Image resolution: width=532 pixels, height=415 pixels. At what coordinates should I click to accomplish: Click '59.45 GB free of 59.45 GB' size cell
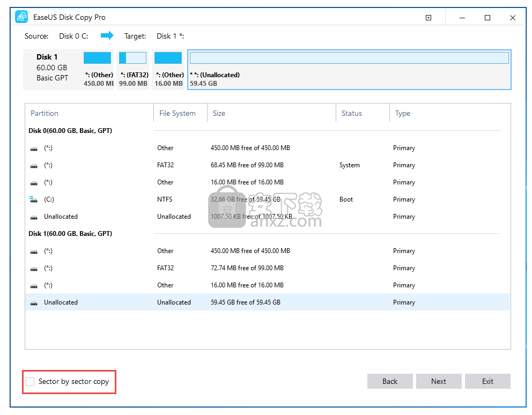tap(246, 302)
